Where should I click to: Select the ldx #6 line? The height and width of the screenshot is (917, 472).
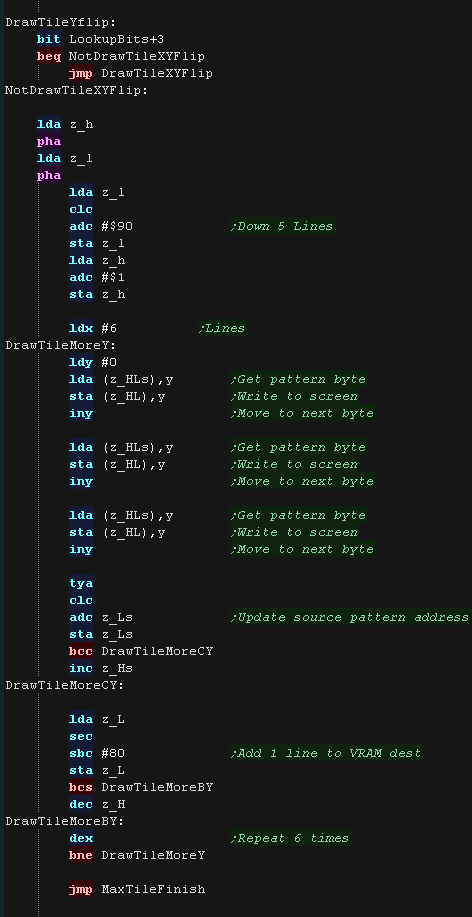[93, 328]
